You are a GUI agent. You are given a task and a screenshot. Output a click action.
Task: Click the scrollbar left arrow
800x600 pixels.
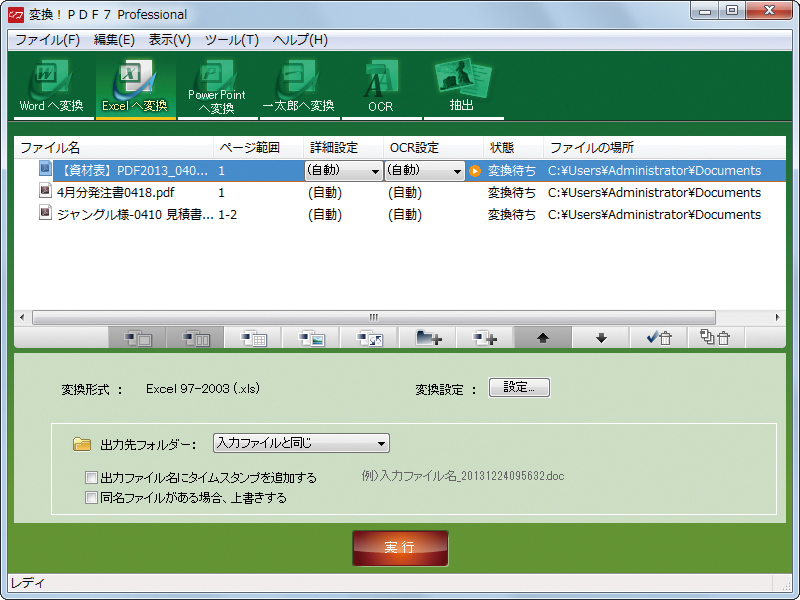[x=22, y=317]
